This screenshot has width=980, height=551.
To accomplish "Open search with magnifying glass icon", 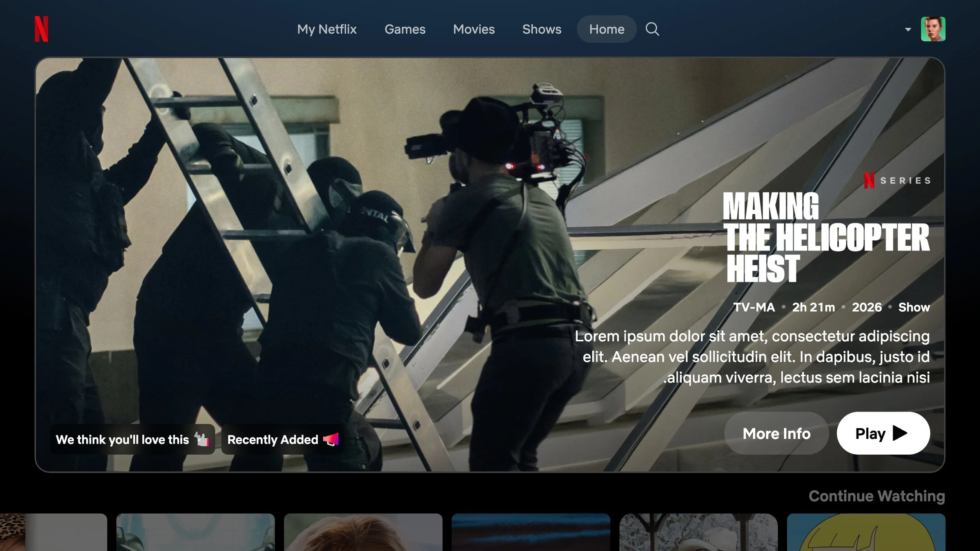I will pos(652,29).
